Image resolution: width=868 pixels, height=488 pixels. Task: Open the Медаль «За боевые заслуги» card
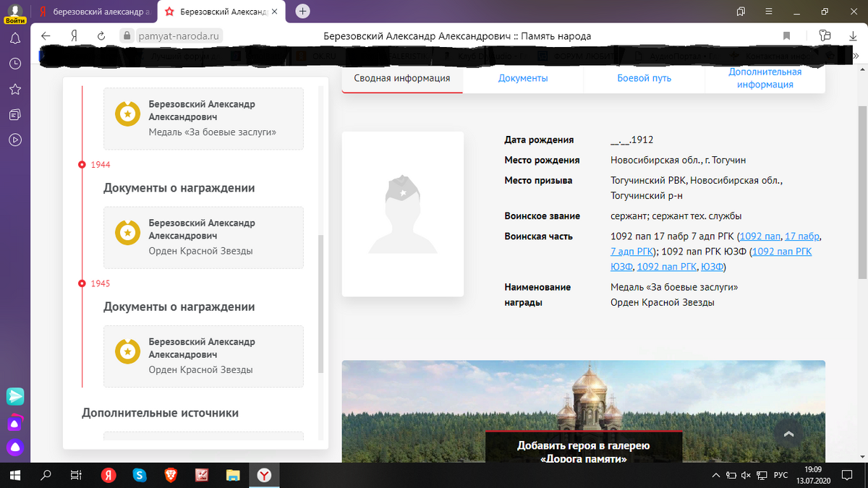[x=203, y=119]
